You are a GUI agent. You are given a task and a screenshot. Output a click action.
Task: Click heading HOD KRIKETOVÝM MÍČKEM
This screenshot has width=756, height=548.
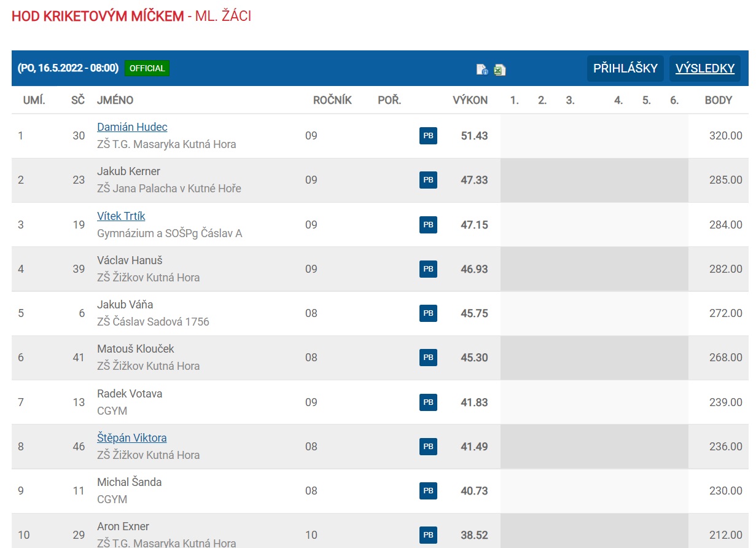pyautogui.click(x=98, y=17)
